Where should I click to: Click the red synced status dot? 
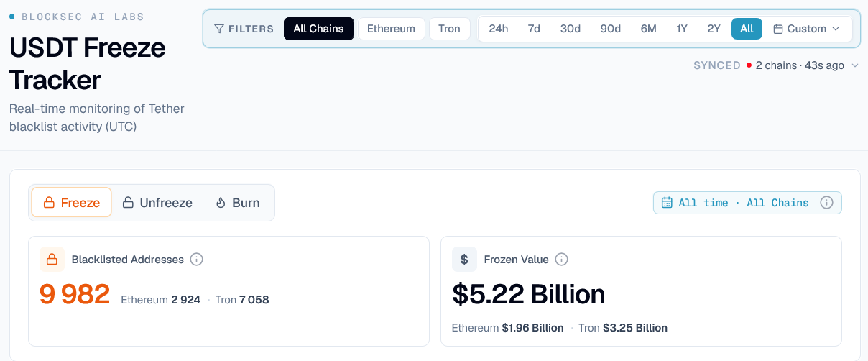[749, 65]
